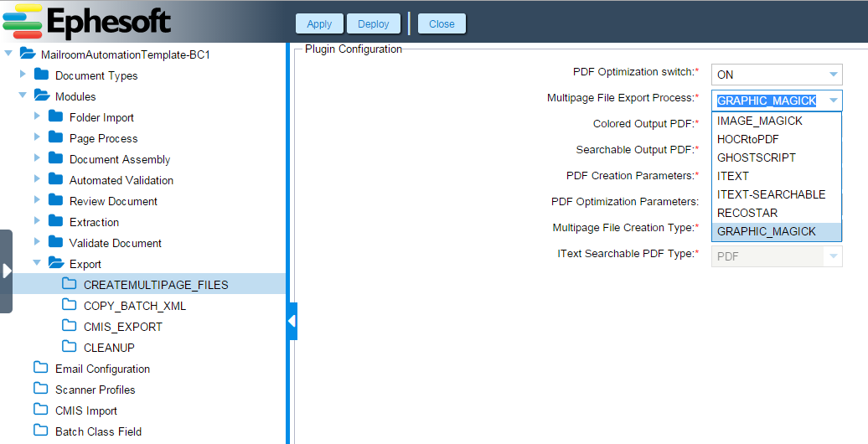This screenshot has width=868, height=444.
Task: Click MailroomAutomationTemplate-BC1 open folder icon
Action: tap(27, 54)
